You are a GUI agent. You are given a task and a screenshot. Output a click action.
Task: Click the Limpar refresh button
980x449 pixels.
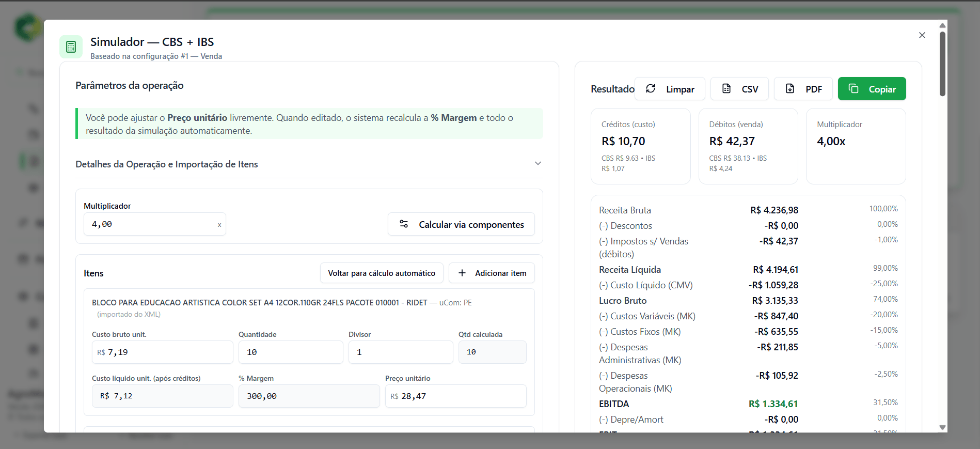[x=670, y=89]
